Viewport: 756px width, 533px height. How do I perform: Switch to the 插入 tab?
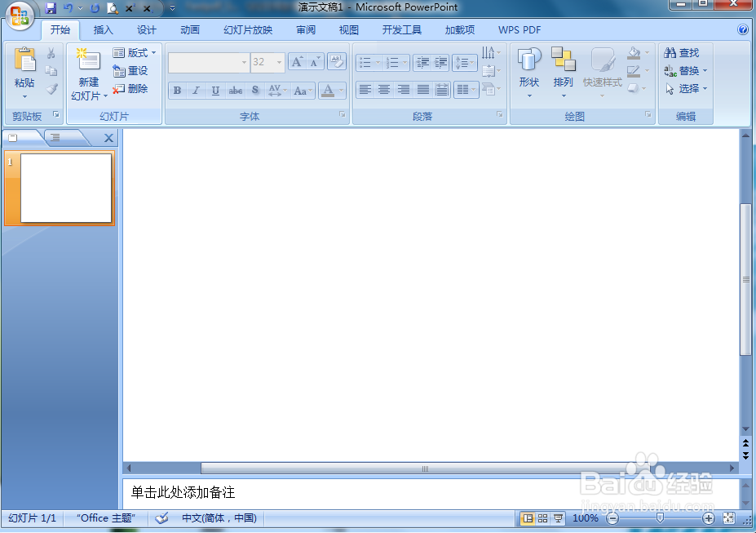coord(104,30)
